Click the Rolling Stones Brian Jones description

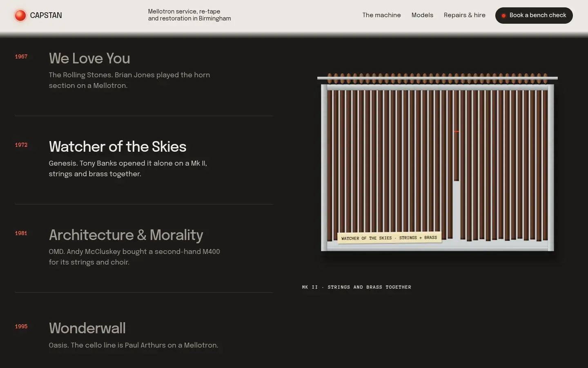pos(129,80)
